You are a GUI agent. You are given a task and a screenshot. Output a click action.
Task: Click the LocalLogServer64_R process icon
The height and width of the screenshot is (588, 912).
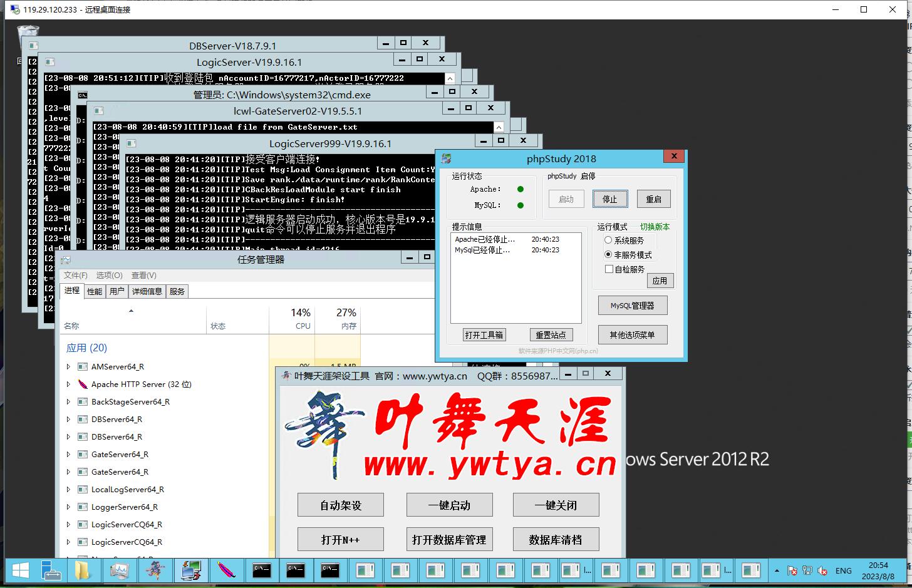82,489
